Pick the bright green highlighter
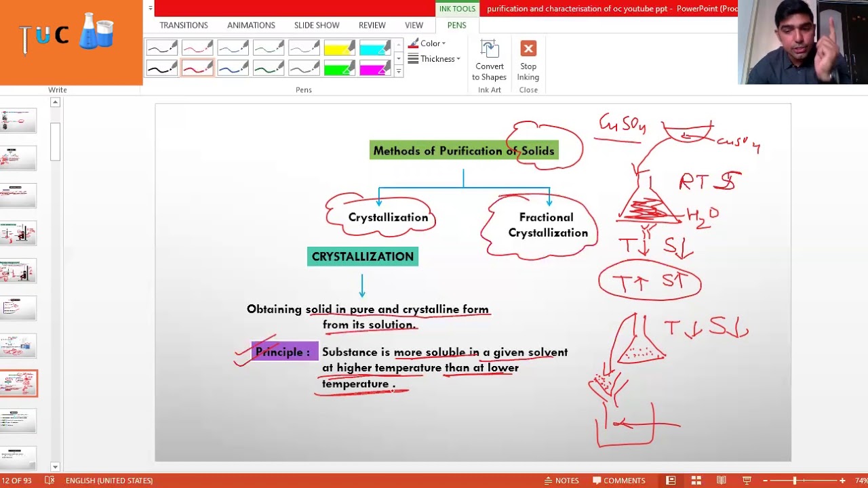Screen dimensions: 868x488 (x=340, y=68)
